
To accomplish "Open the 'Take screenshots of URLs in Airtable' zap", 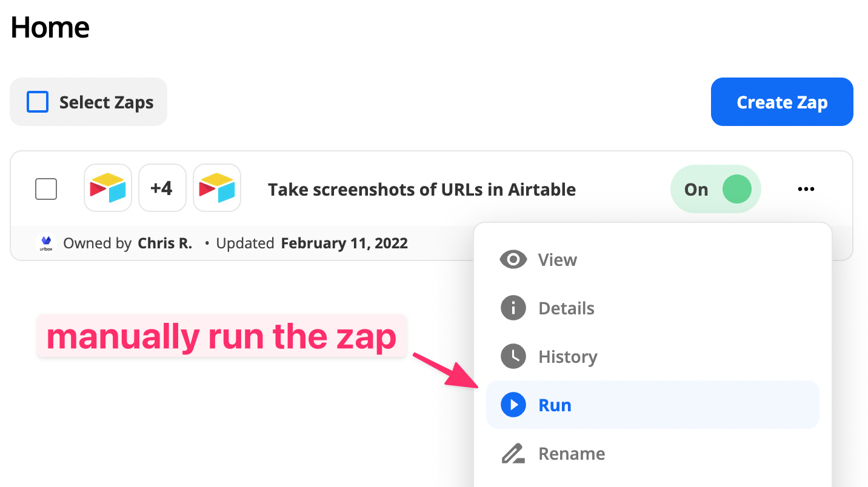I will [422, 190].
